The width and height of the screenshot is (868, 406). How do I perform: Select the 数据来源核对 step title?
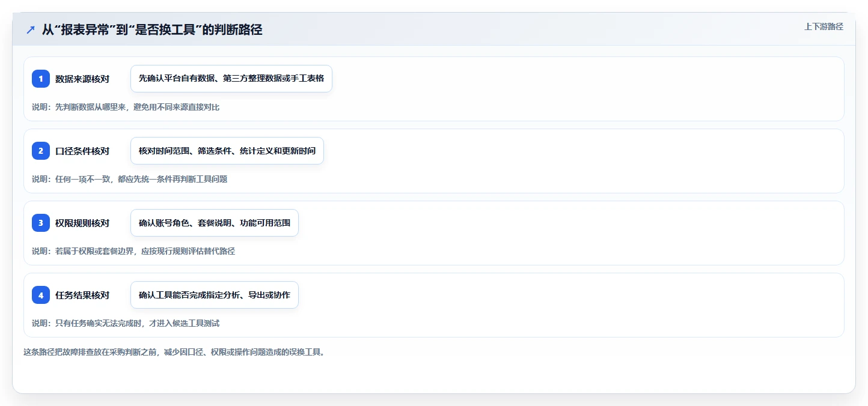coord(82,79)
